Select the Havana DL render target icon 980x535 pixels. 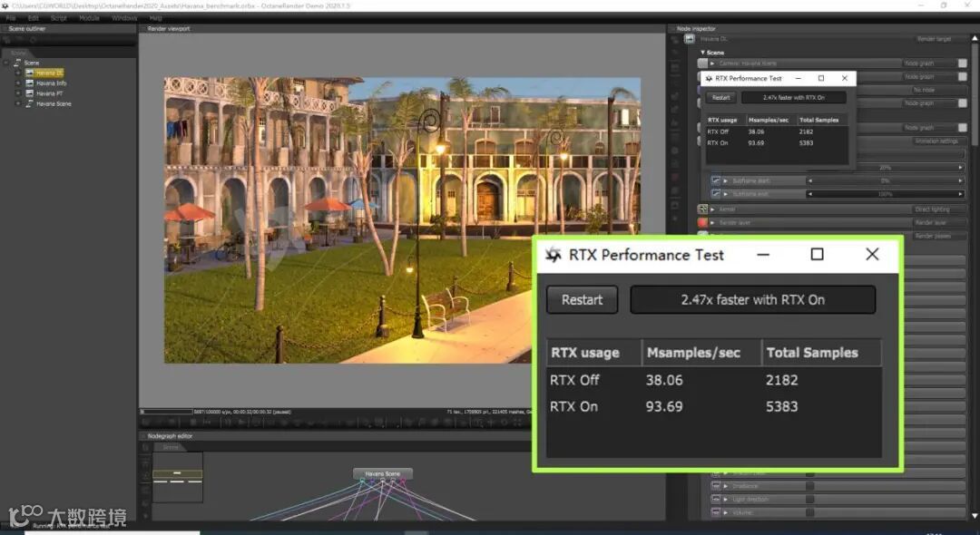[x=29, y=73]
